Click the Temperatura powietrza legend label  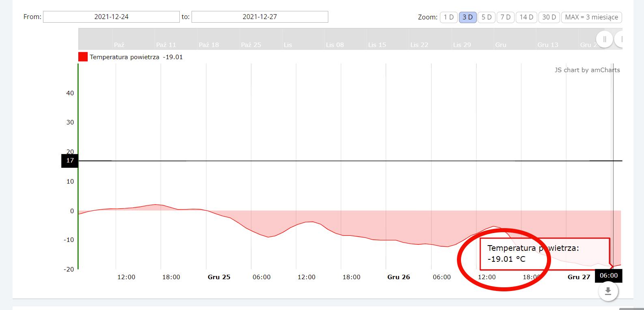pos(125,57)
